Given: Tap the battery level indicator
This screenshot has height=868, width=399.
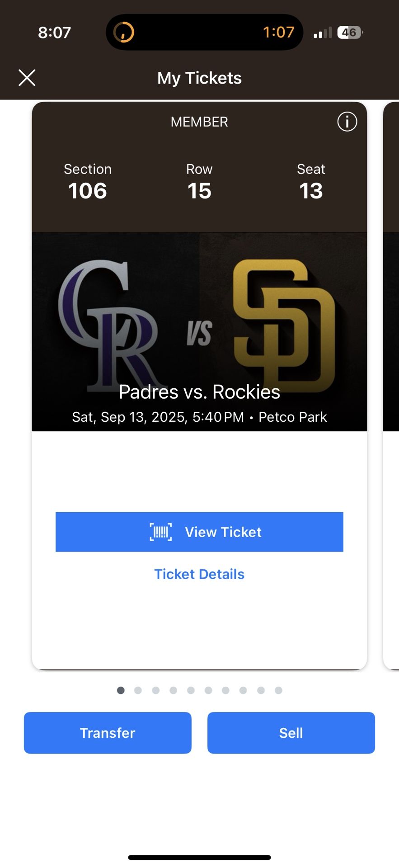Looking at the screenshot, I should [349, 33].
